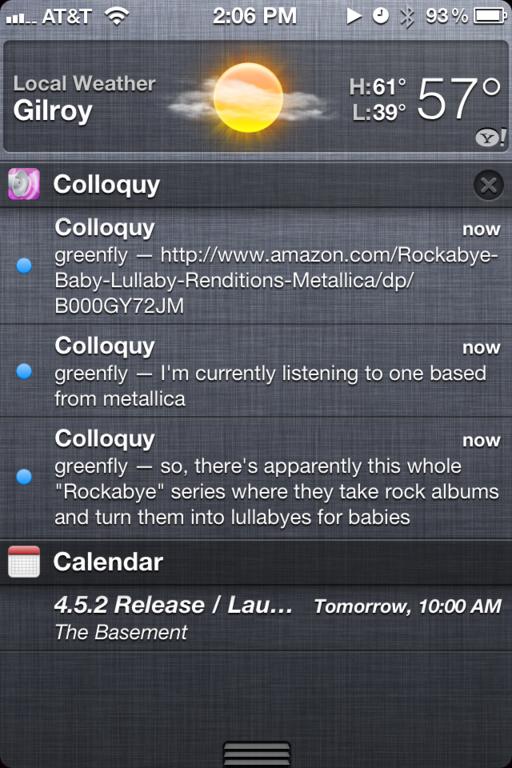Open the Gilroy local weather widget

coord(256,96)
